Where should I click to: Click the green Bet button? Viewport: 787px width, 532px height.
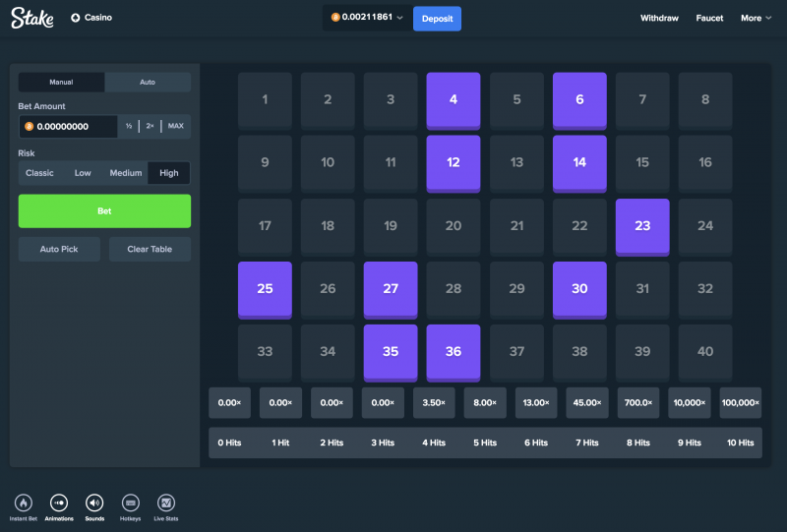(x=104, y=211)
